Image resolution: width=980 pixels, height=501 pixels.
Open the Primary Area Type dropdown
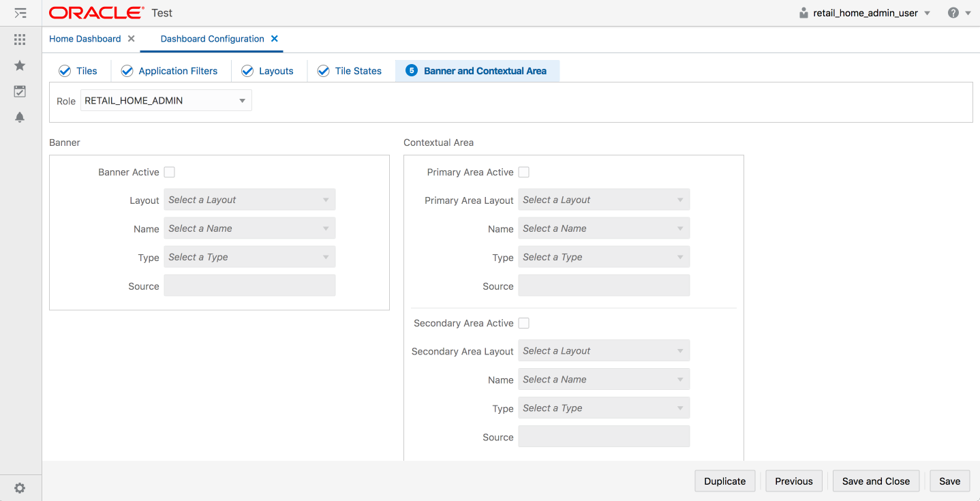(x=604, y=257)
